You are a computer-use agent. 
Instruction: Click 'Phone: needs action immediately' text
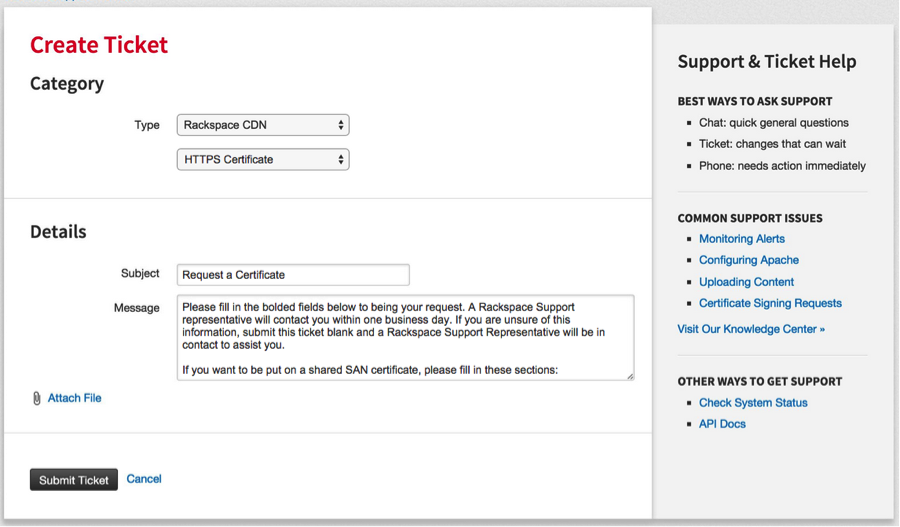782,166
